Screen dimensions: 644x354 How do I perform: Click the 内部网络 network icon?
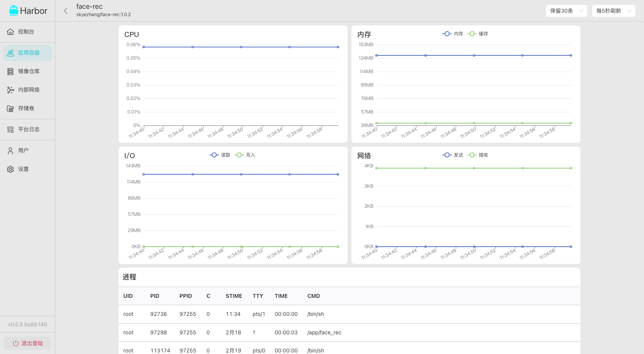10,90
